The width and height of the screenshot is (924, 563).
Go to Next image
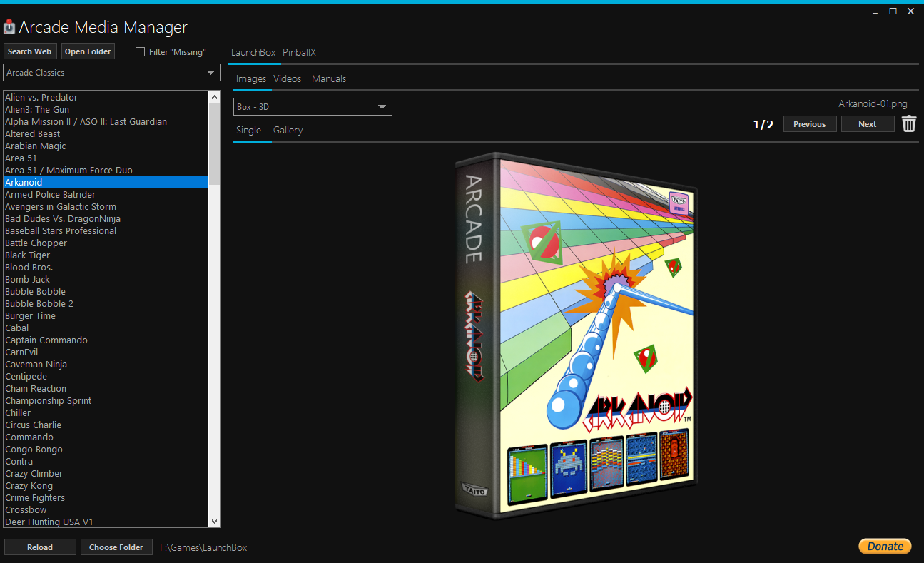click(x=868, y=124)
